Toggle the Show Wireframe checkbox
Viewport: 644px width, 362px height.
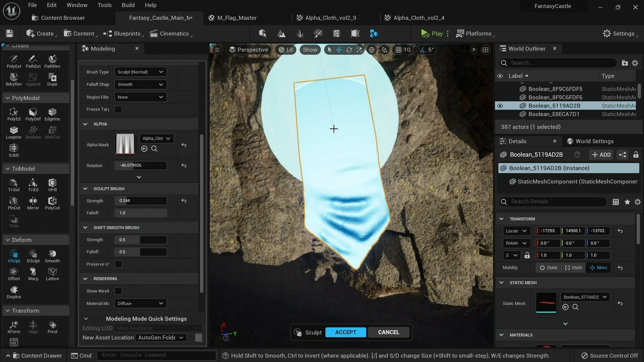118,291
